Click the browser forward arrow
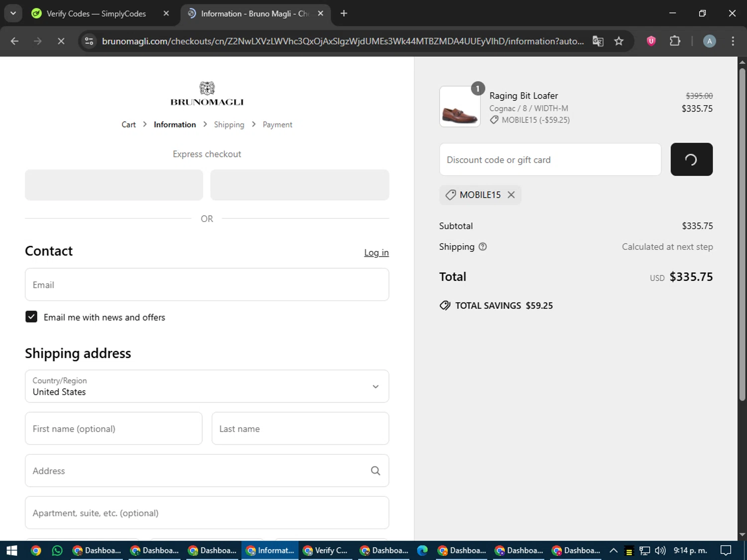This screenshot has width=747, height=560. (x=38, y=41)
